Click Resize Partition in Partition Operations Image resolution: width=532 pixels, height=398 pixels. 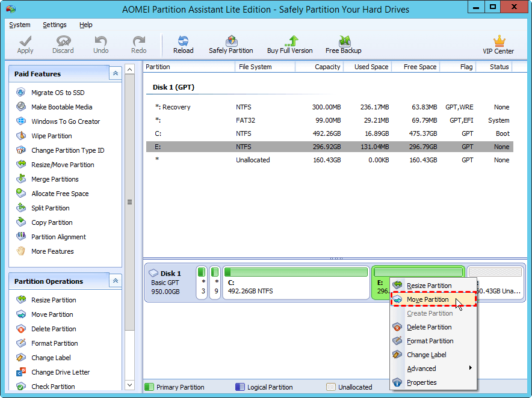pyautogui.click(x=54, y=300)
